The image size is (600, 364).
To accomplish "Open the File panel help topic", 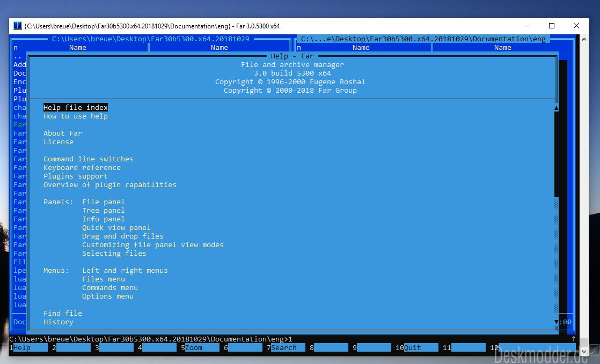I will (x=104, y=202).
